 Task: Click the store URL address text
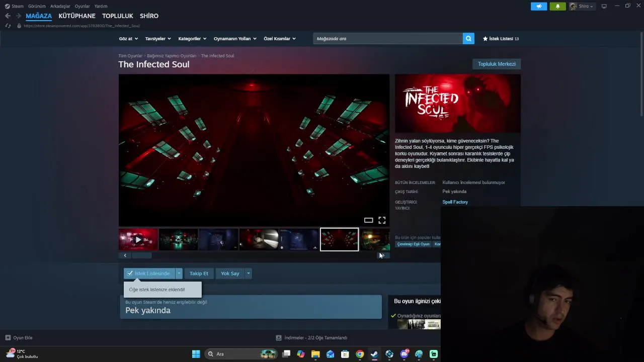(82, 26)
